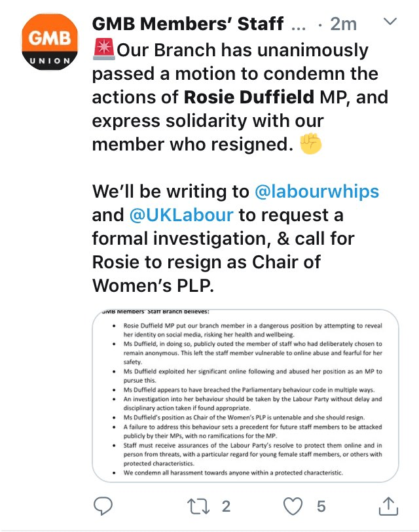Image resolution: width=419 pixels, height=532 pixels.
Task: Open the @labourwhips mention
Action: (x=316, y=192)
